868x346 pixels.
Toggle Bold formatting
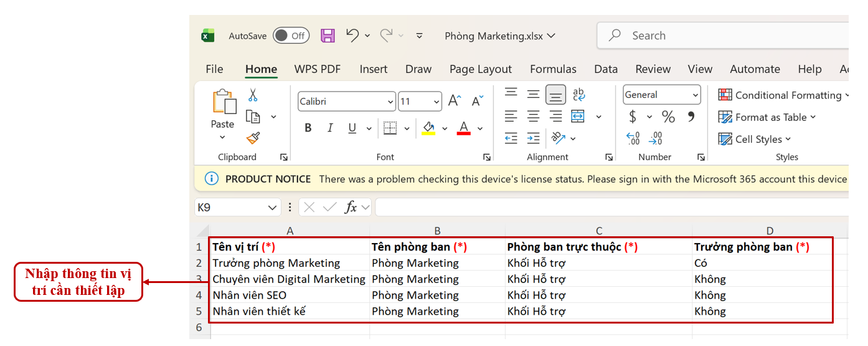tap(308, 128)
